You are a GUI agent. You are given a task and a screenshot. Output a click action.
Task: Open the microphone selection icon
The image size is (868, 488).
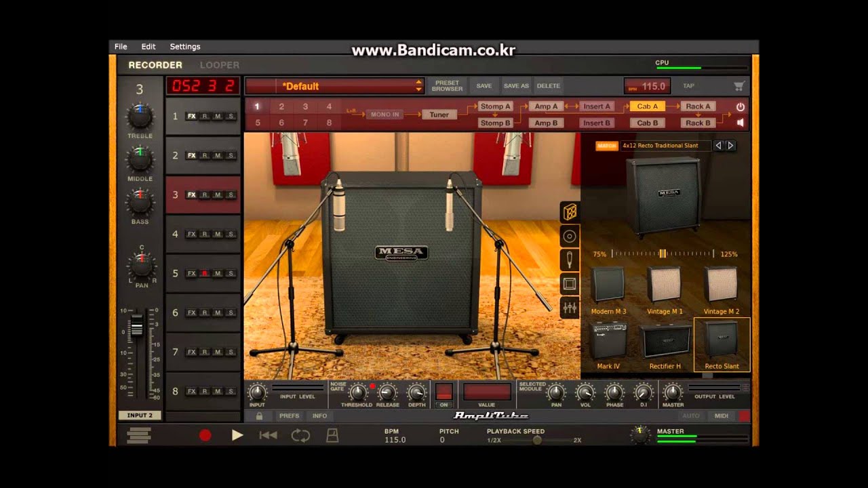[x=570, y=260]
